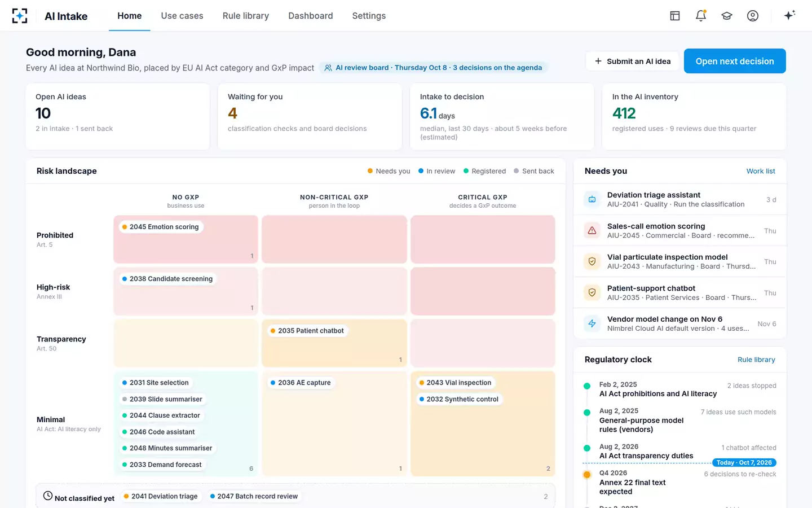Open the AI review board agenda banner
The height and width of the screenshot is (508, 812).
pos(433,68)
